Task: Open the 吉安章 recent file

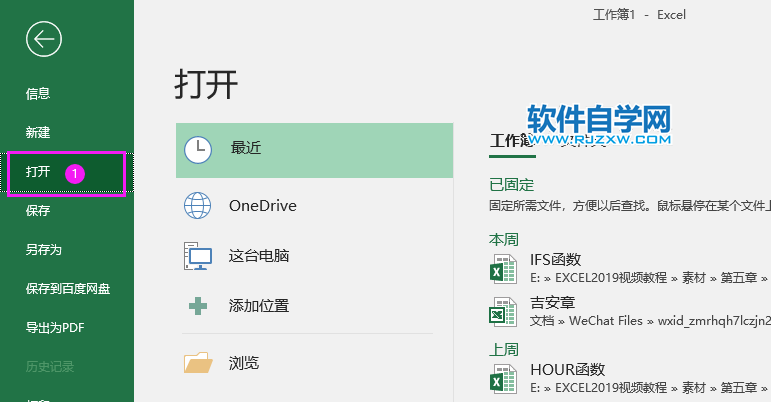Action: [552, 303]
